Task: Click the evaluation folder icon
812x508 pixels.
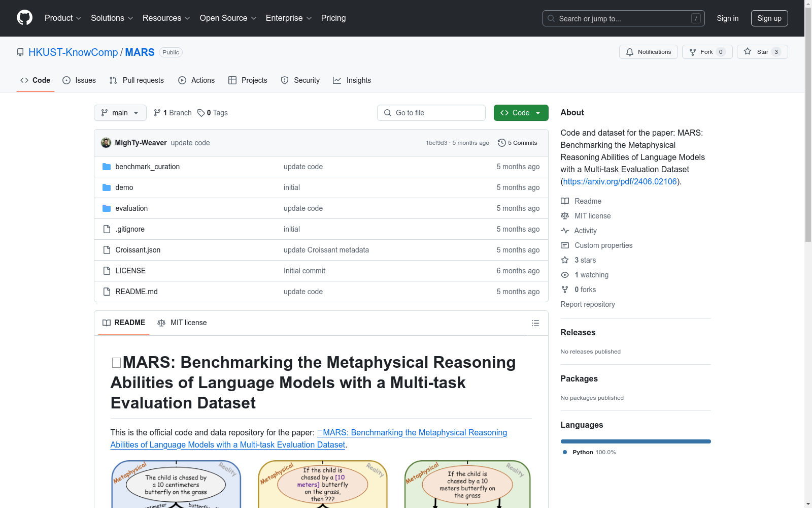Action: click(x=107, y=208)
